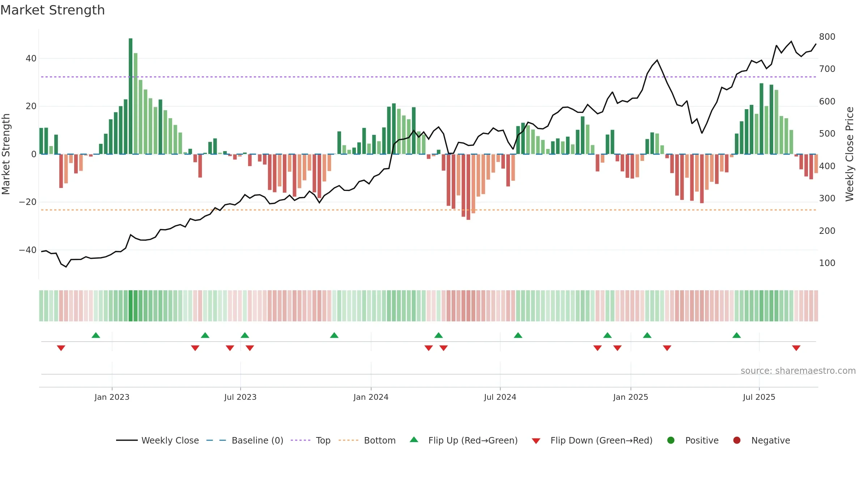The height and width of the screenshot is (488, 868).
Task: Click the Weekly Close Price axis title
Action: 850,154
